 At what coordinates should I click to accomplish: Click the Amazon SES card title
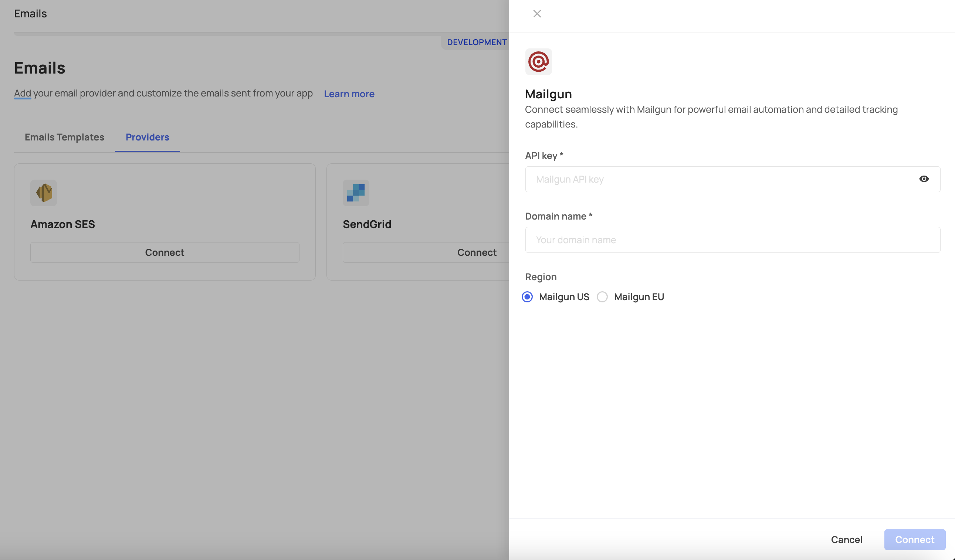pos(62,224)
